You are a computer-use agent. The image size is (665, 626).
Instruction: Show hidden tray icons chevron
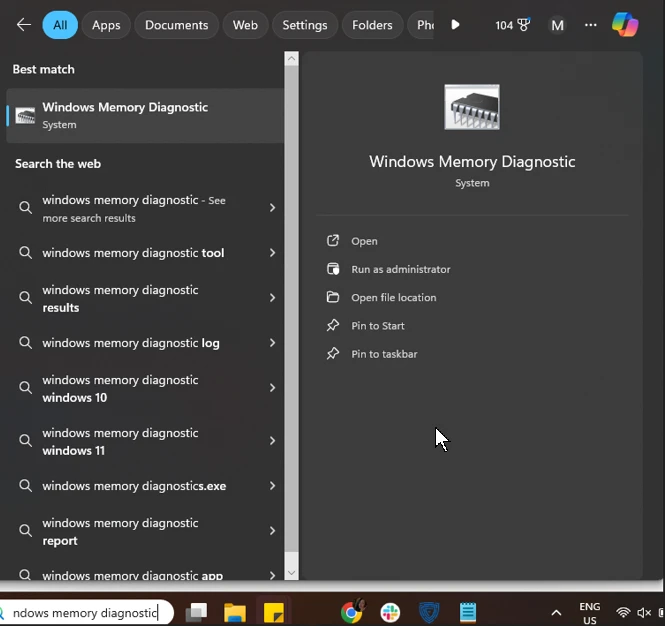click(556, 613)
